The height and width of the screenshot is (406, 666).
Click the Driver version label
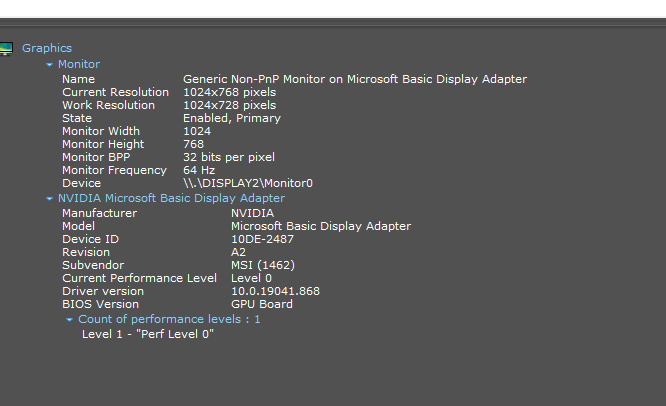[x=103, y=291]
